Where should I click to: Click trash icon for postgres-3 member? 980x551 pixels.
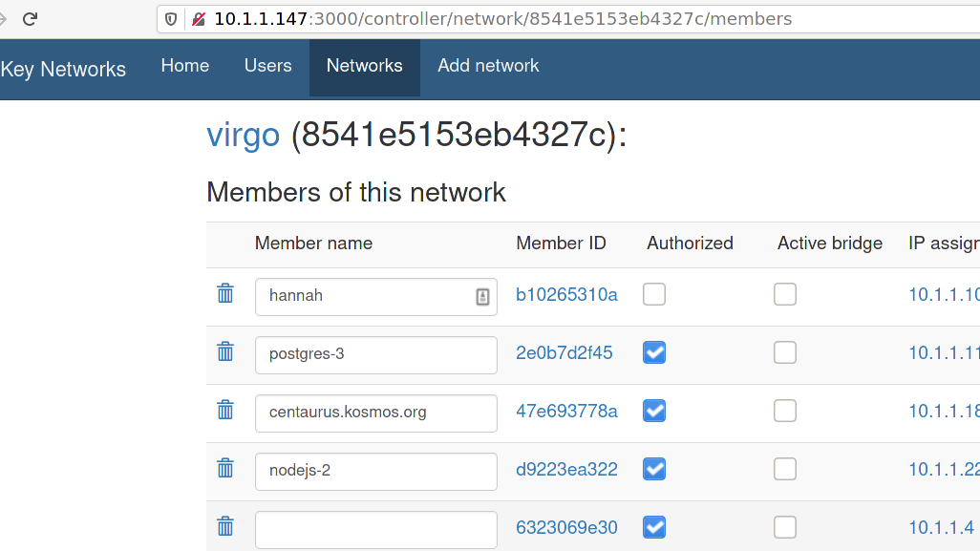coord(225,351)
